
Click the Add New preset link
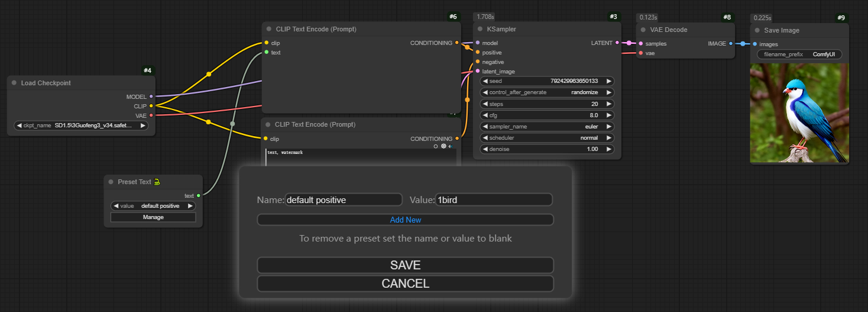click(406, 220)
